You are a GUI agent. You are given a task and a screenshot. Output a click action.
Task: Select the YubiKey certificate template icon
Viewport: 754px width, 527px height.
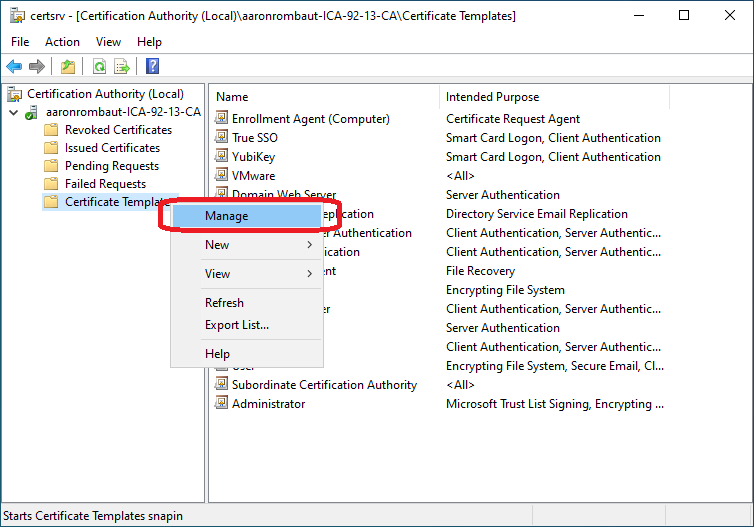[222, 157]
